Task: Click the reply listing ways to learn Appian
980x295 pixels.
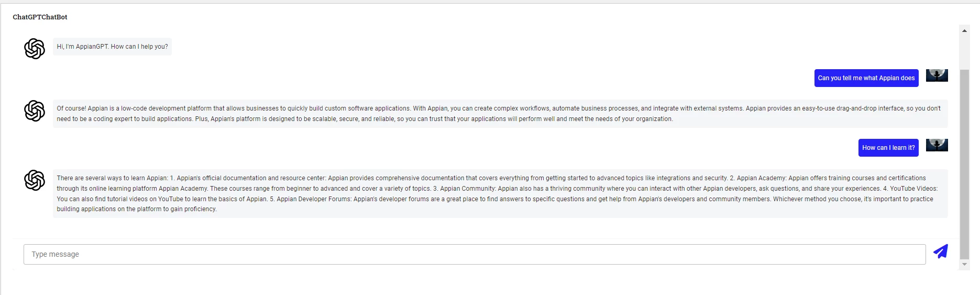Action: tap(500, 193)
